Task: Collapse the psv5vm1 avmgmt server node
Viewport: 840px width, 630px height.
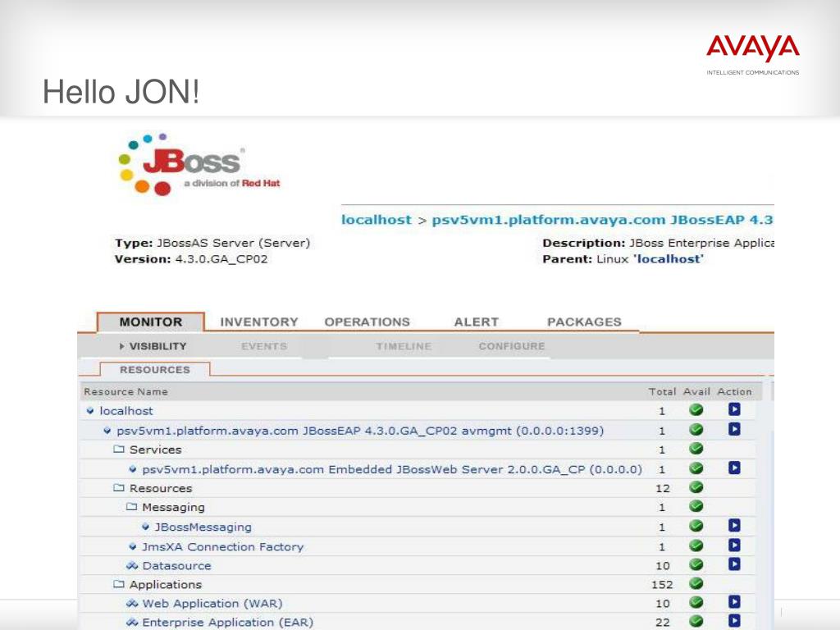Action: 107,431
